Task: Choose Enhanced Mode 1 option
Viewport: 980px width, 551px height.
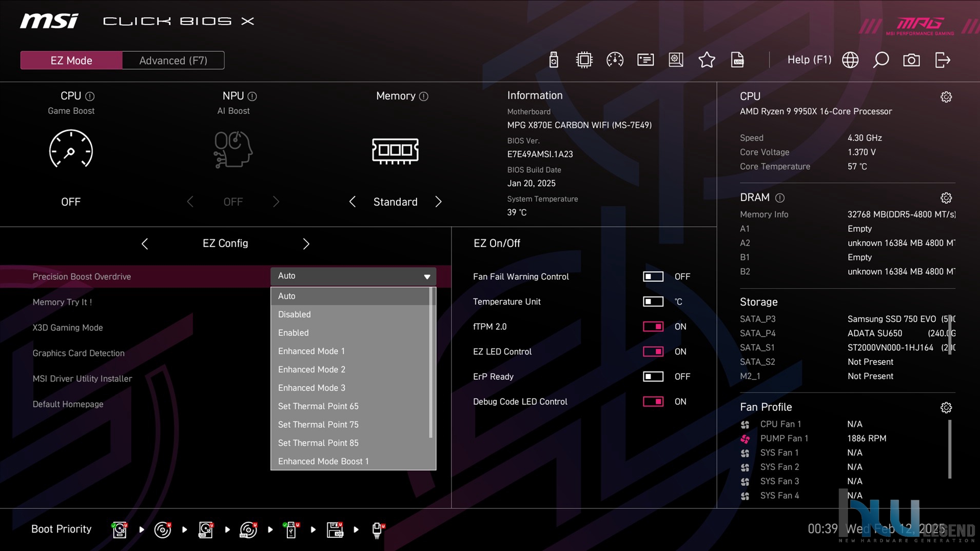Action: click(350, 351)
